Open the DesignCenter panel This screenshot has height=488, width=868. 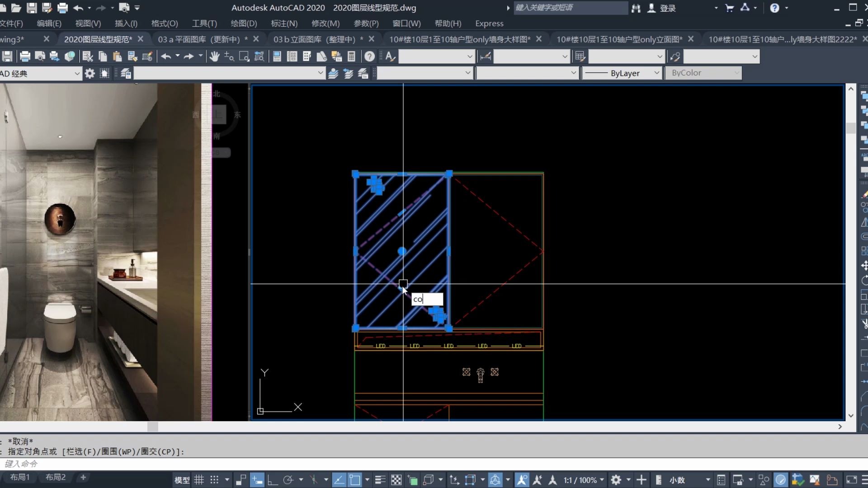pyautogui.click(x=292, y=56)
